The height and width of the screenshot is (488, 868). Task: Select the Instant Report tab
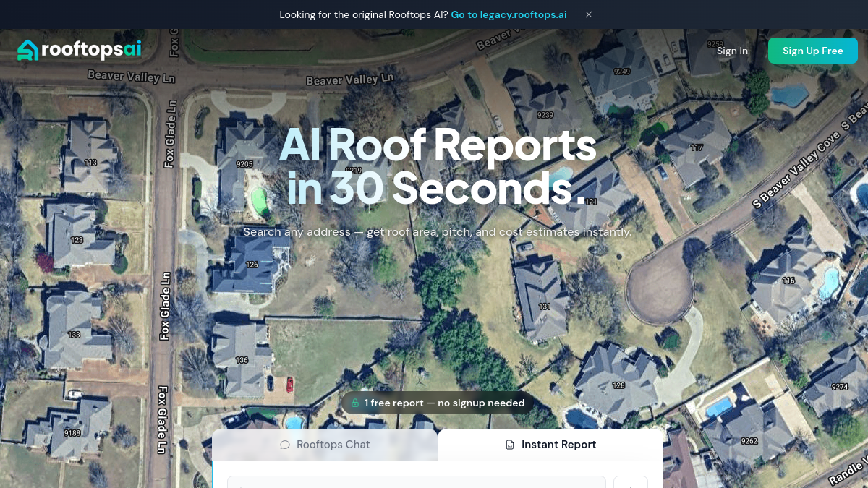[550, 445]
